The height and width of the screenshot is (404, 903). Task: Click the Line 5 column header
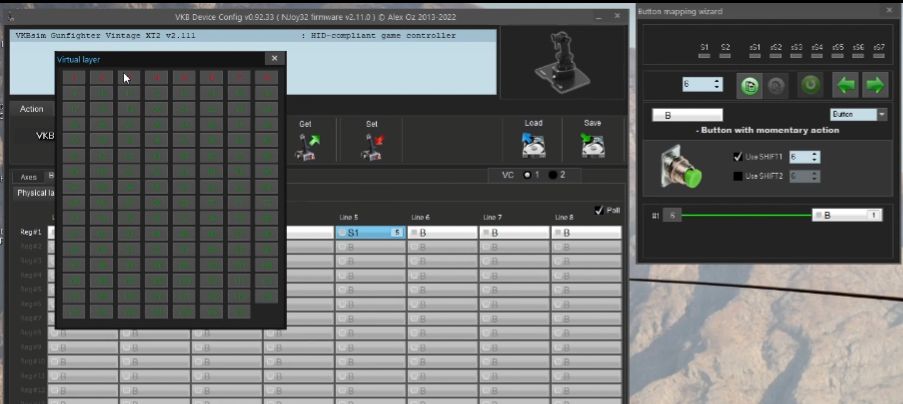click(348, 217)
